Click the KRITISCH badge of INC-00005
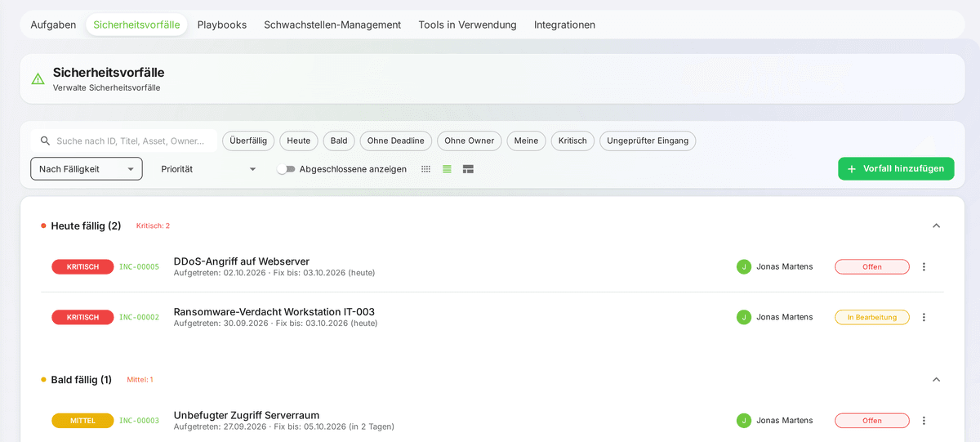The width and height of the screenshot is (980, 442). [82, 266]
